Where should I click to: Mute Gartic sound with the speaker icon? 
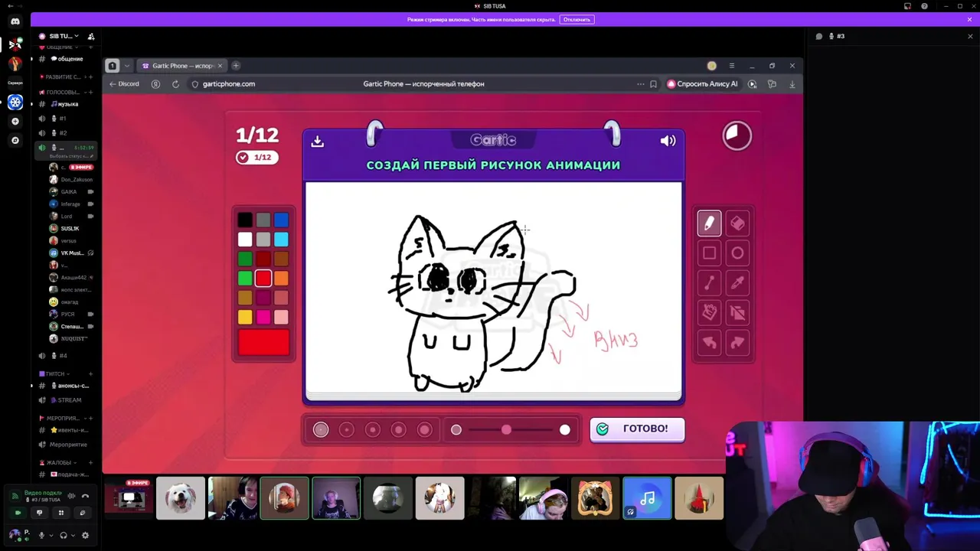pos(668,141)
